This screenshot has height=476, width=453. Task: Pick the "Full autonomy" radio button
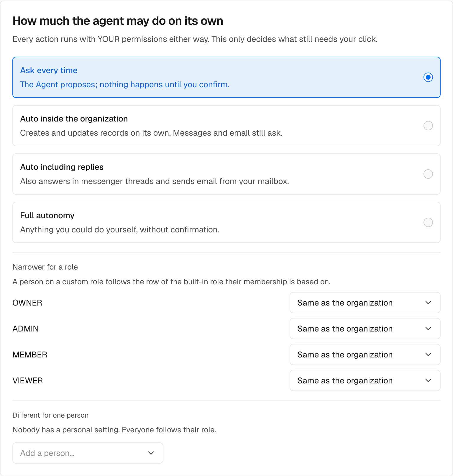click(x=428, y=222)
